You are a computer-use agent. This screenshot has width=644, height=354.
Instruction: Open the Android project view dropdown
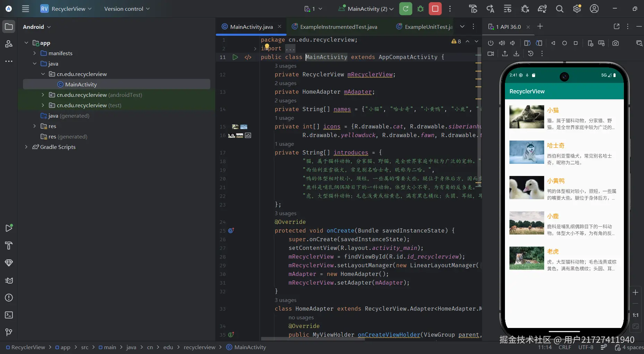[37, 27]
